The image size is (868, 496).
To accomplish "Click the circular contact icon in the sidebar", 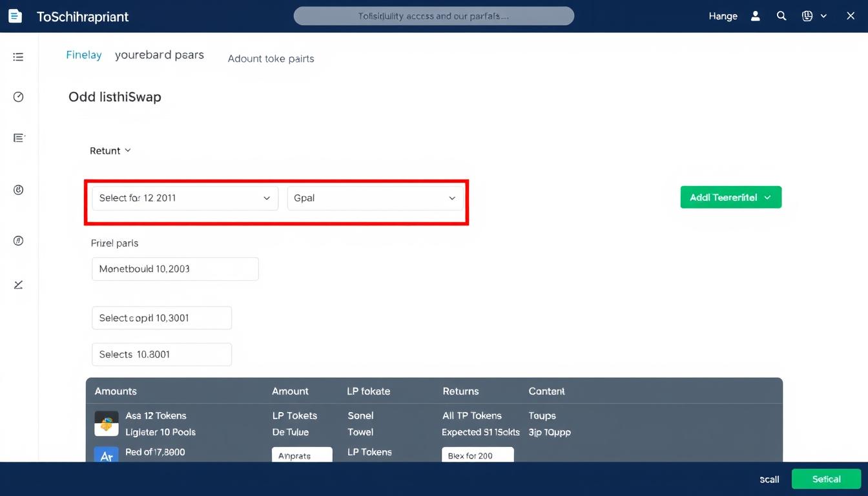I will pos(18,189).
